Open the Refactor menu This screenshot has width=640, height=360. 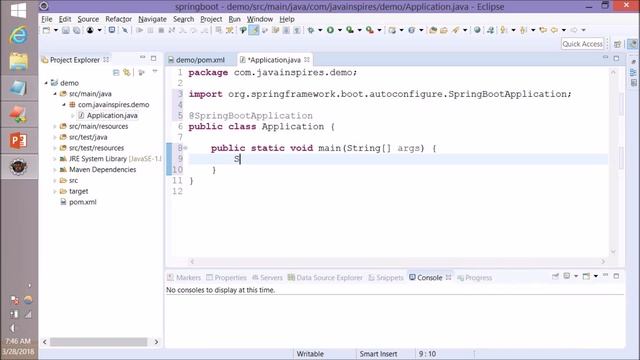(118, 19)
